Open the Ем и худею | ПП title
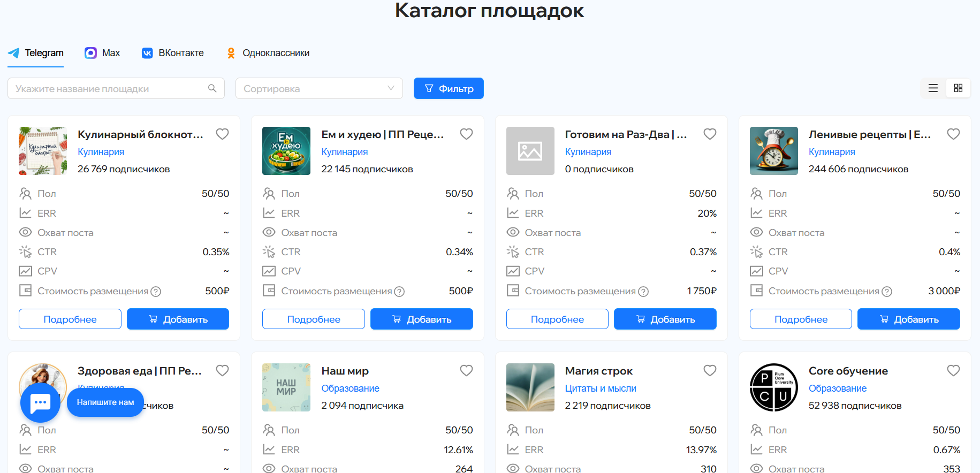Viewport: 980px width, 473px height. (x=383, y=134)
